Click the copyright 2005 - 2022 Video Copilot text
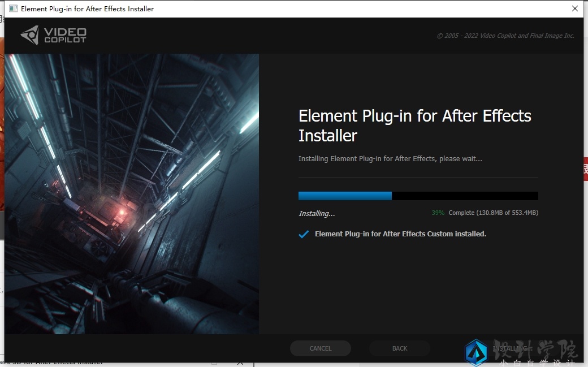This screenshot has height=367, width=588. (505, 36)
